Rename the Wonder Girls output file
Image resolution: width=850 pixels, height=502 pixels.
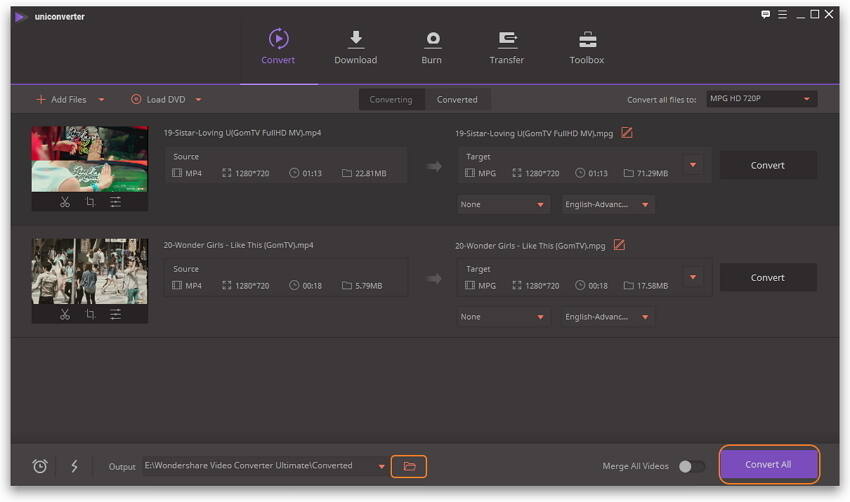(619, 245)
